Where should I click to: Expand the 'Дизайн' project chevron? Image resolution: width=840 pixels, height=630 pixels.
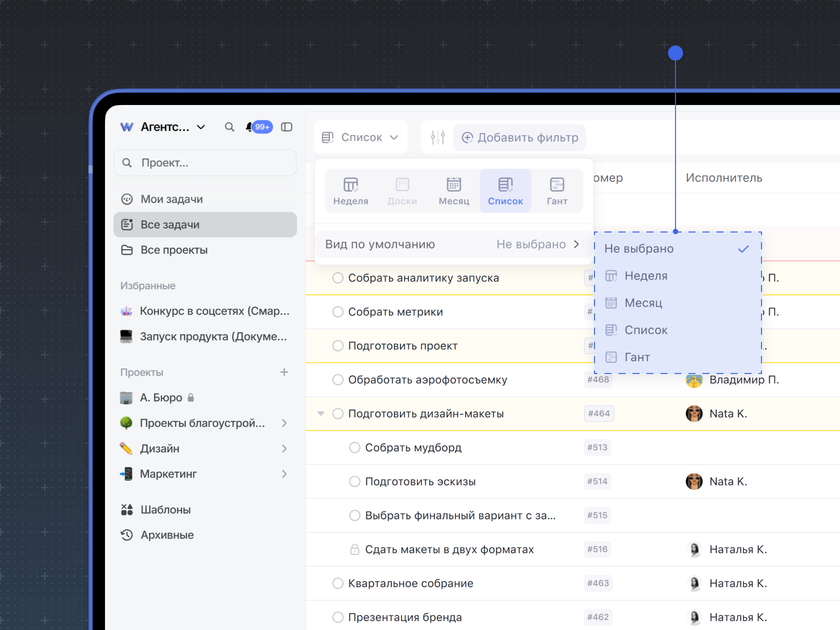[x=284, y=448]
